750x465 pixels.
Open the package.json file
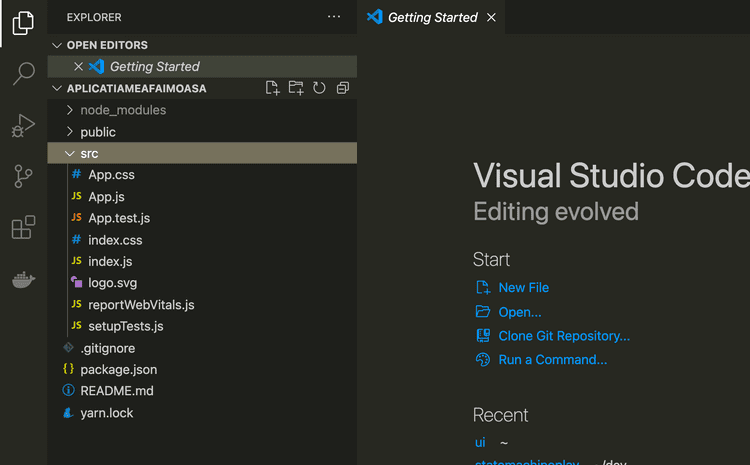[x=118, y=369]
